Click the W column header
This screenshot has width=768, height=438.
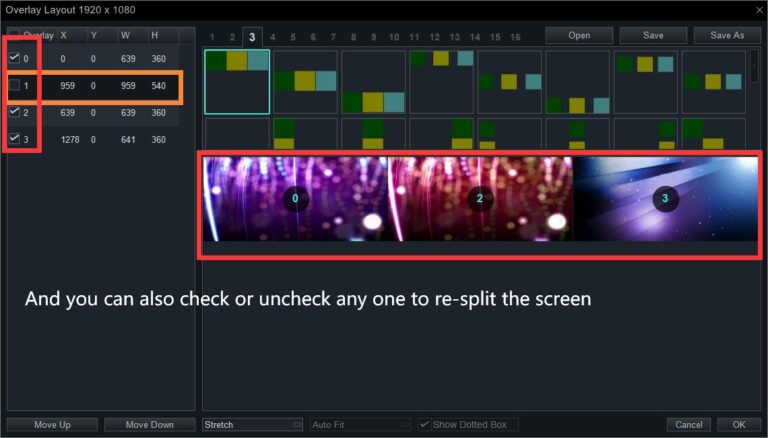click(125, 35)
